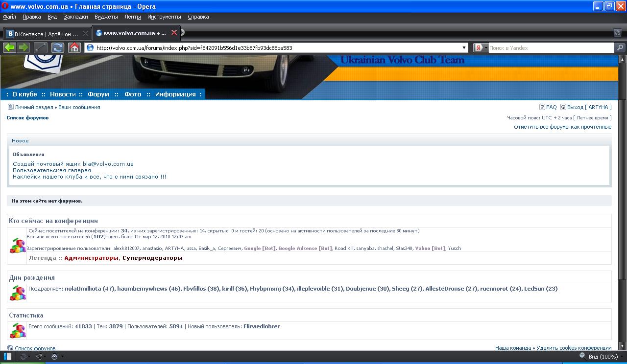
Task: Click the page's vertical scrollbar
Action: (622, 196)
